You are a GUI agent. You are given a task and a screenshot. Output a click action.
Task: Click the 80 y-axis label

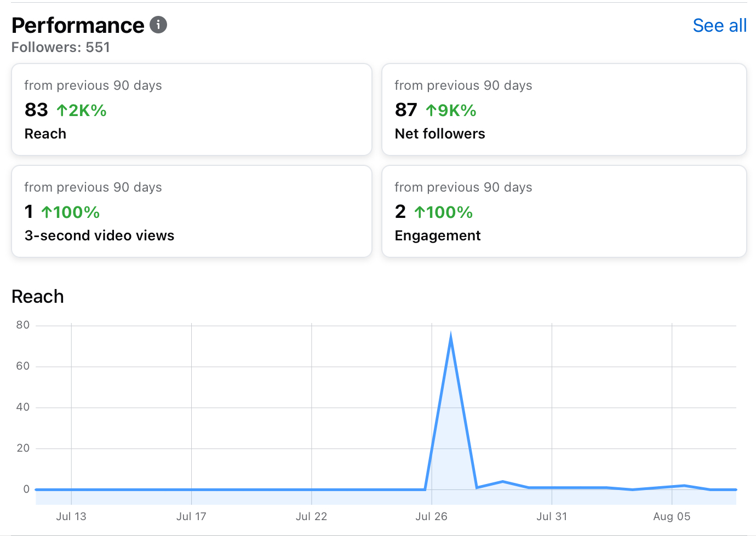click(23, 325)
